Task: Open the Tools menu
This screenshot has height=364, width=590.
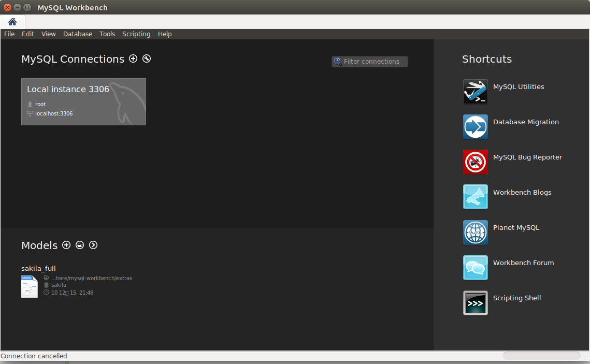Action: (x=107, y=34)
